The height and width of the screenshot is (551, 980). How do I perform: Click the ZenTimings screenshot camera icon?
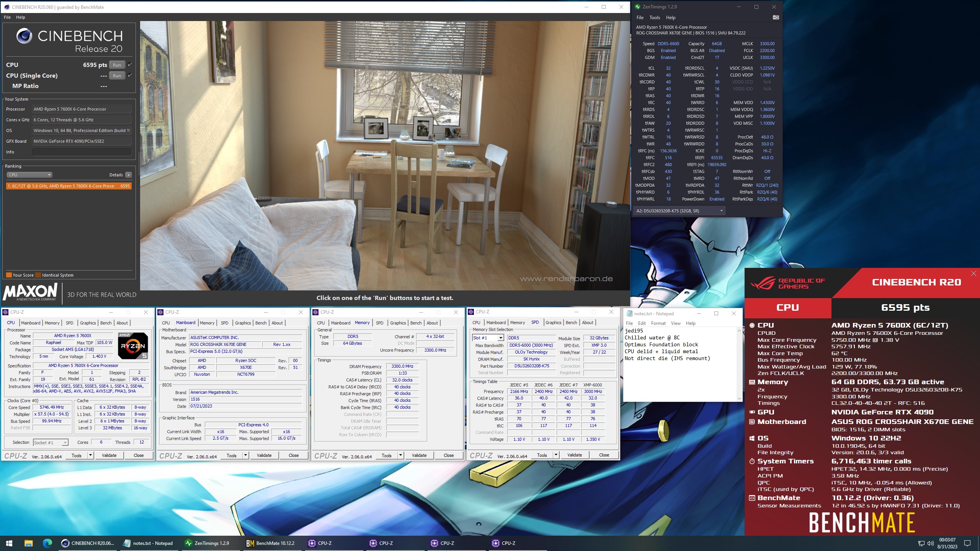tap(776, 17)
